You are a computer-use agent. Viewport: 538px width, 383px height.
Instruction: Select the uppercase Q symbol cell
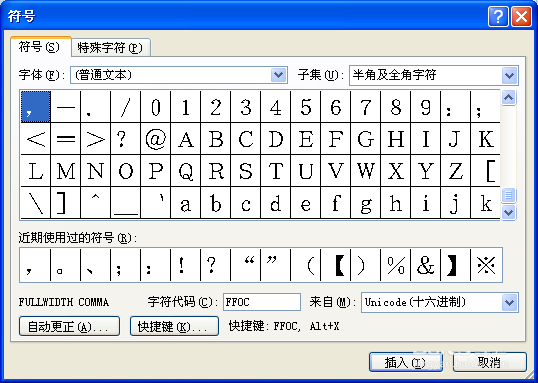186,171
